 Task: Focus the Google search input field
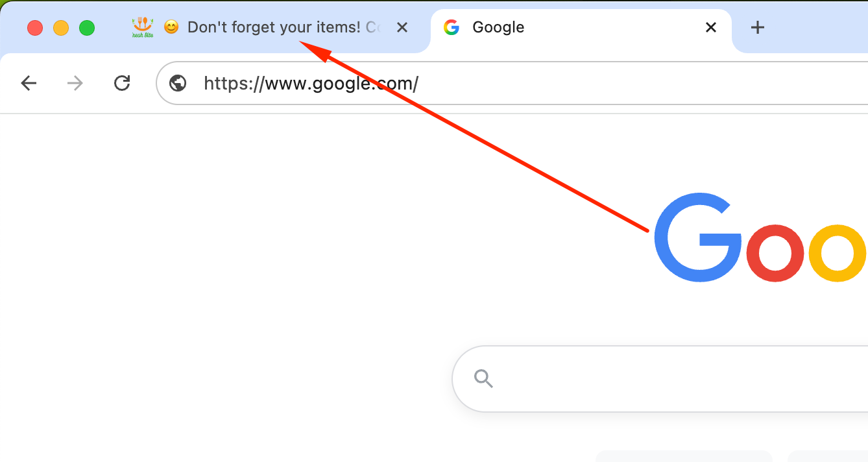pos(660,379)
